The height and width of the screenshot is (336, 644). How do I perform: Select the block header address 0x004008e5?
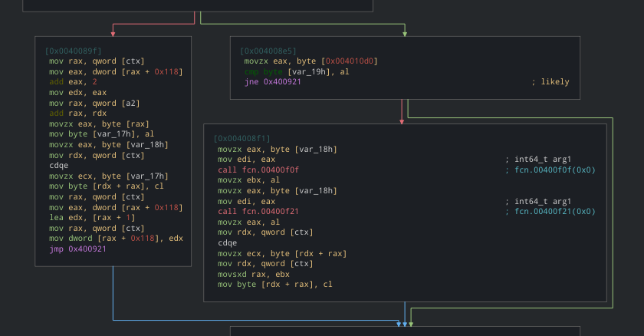click(268, 50)
